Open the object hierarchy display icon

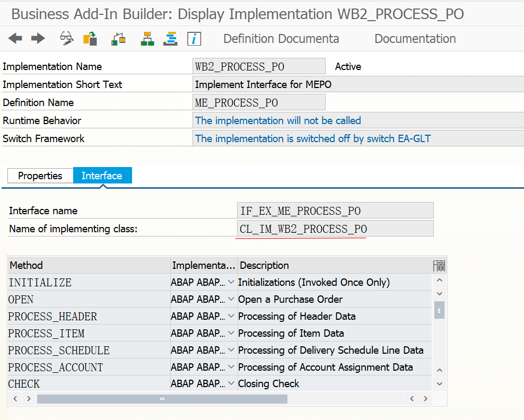click(147, 38)
